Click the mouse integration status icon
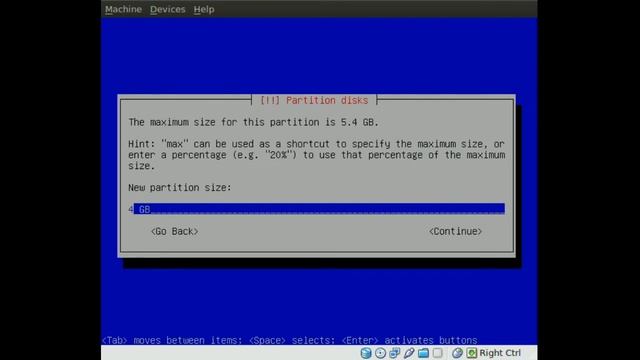This screenshot has height=360, width=640. [457, 353]
